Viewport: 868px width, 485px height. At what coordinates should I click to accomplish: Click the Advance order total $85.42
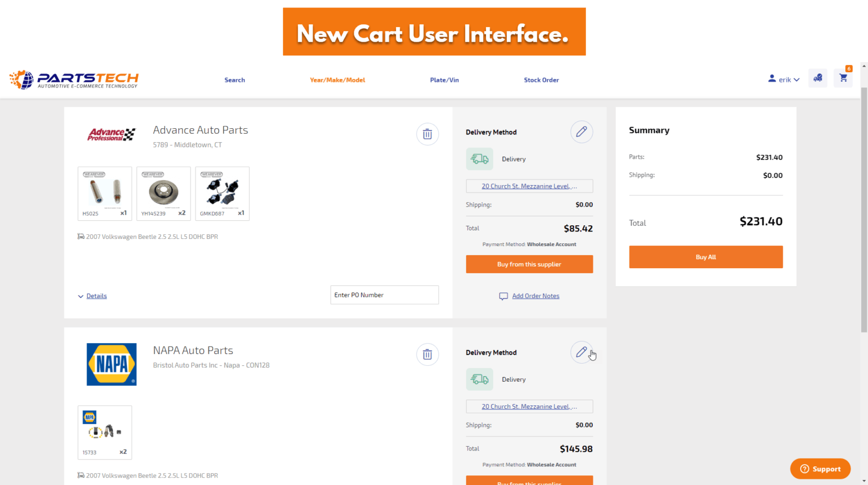[578, 229]
